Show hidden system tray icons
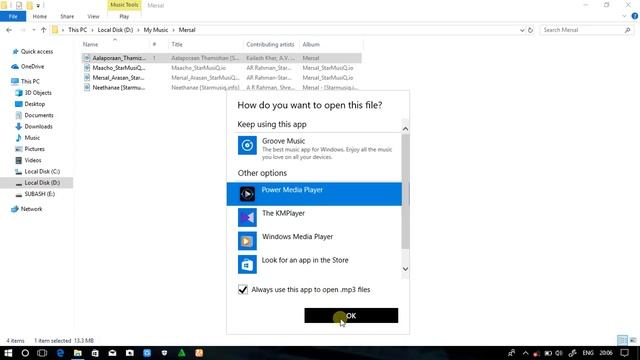The image size is (640, 360). click(x=525, y=353)
